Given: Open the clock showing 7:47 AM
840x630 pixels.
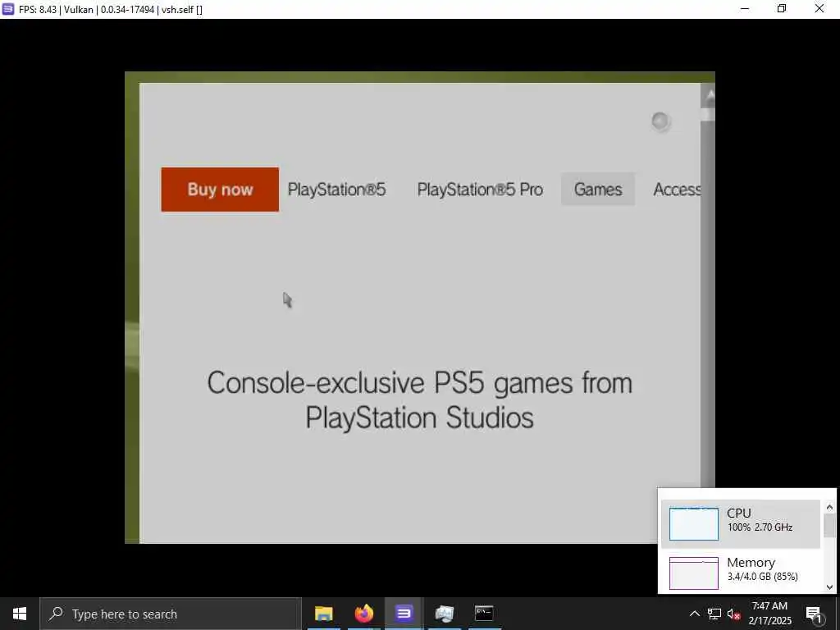Looking at the screenshot, I should point(769,614).
